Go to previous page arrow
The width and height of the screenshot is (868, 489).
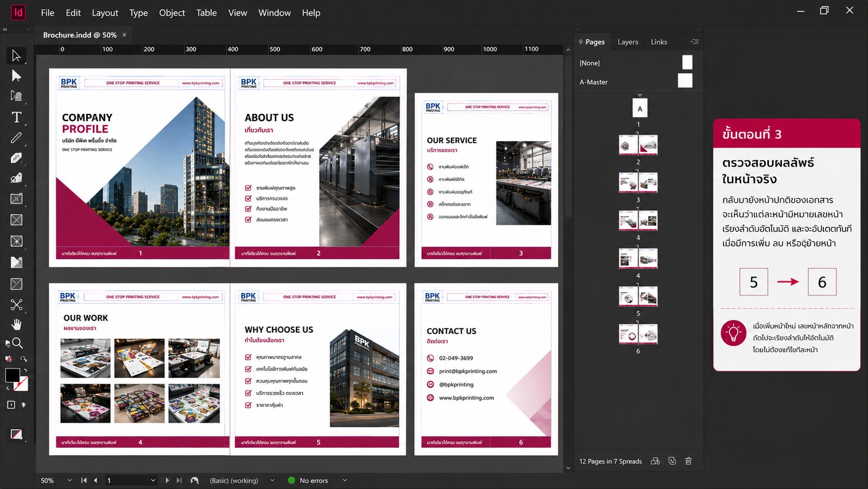click(96, 480)
